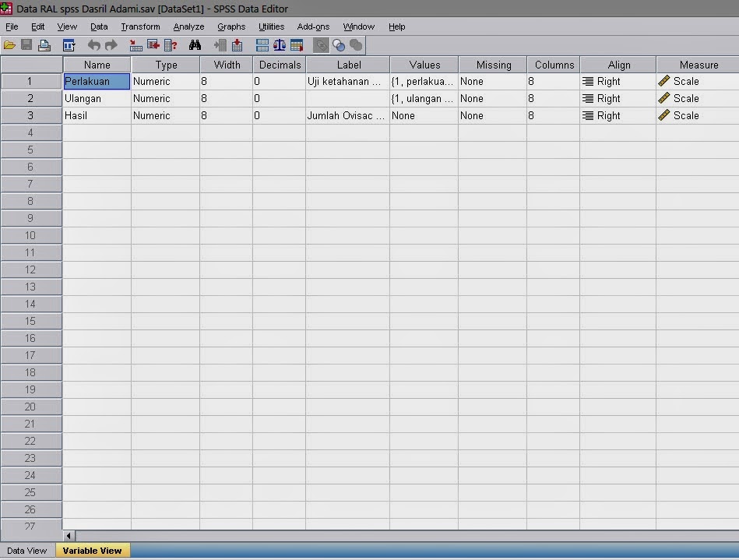Click the Weight Cases scale icon

[x=280, y=45]
